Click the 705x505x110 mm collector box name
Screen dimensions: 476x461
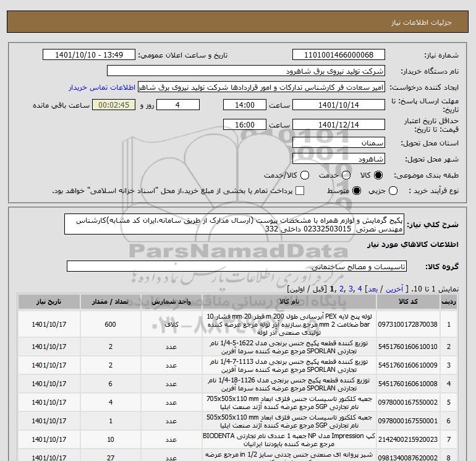pyautogui.click(x=289, y=403)
